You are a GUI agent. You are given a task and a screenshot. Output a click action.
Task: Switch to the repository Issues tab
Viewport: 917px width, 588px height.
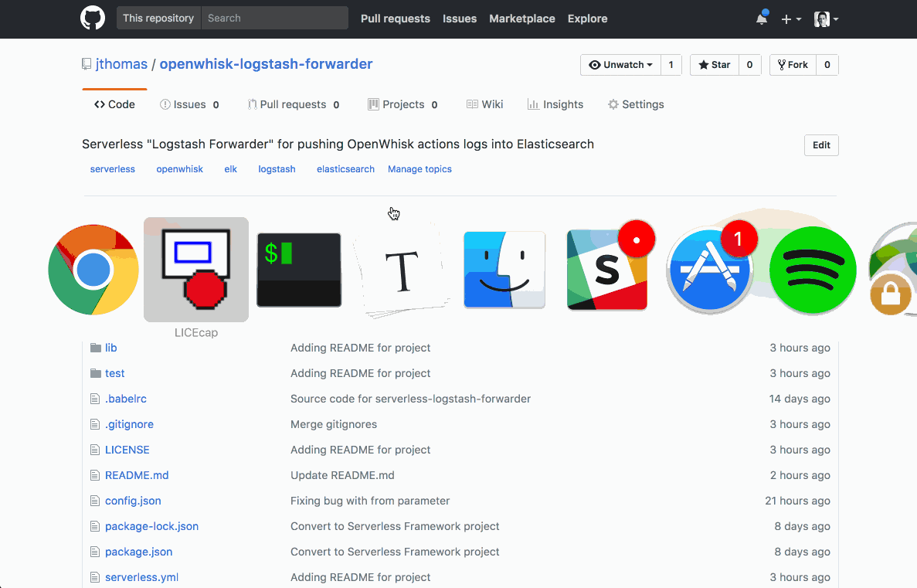click(190, 104)
